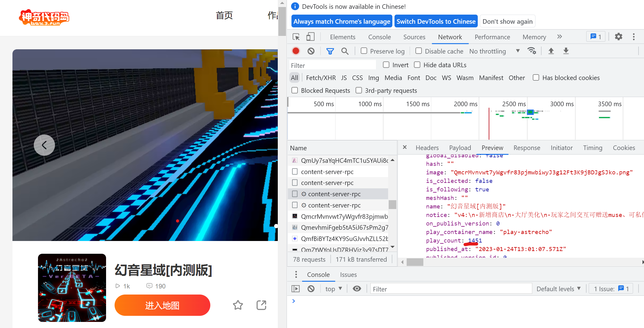The image size is (644, 328).
Task: Toggle the network filter funnel icon
Action: click(330, 51)
